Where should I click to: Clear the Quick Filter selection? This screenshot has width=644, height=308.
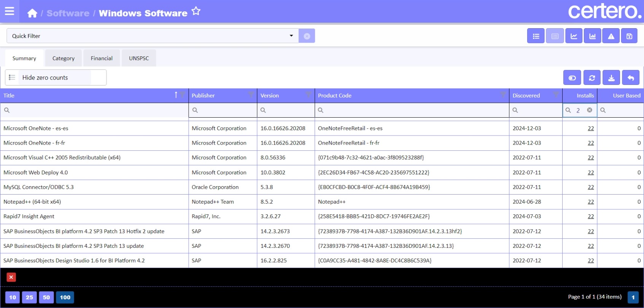307,36
